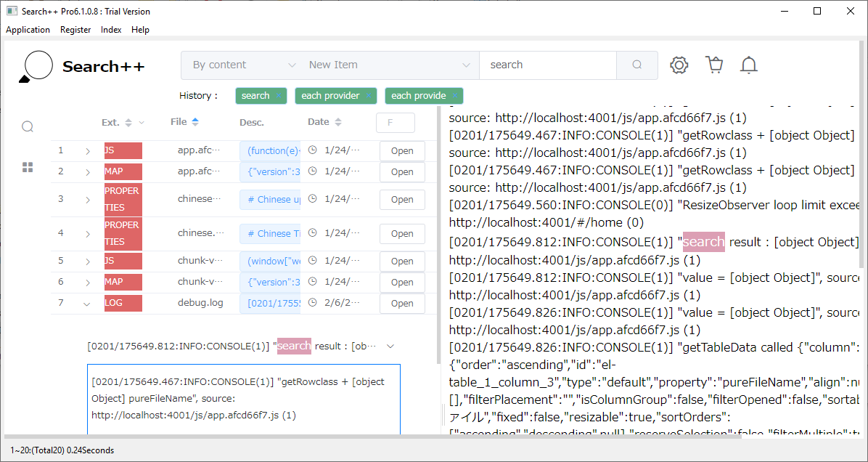Click the Search++ logo
The width and height of the screenshot is (868, 462).
(x=82, y=67)
